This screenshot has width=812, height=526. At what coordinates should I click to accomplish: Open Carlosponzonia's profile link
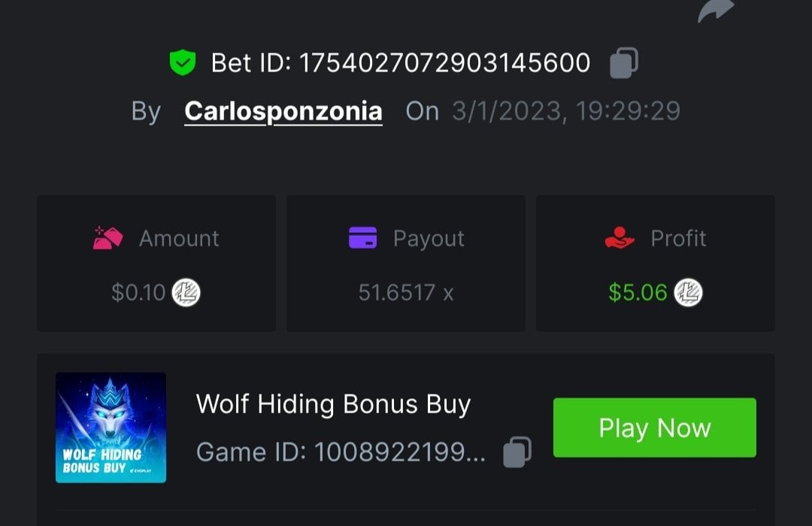[283, 111]
